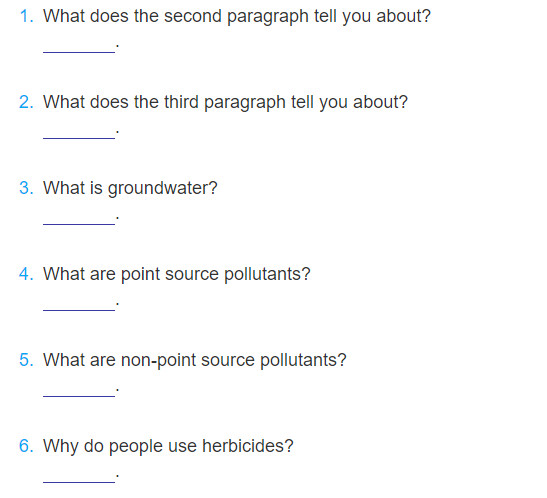
Task: Click the blank for point source pollutants
Action: [79, 305]
